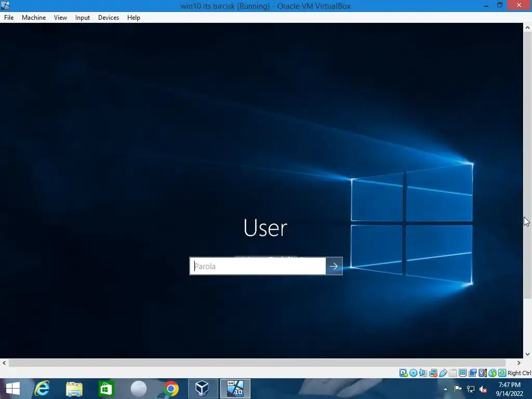Click the white sphere taskbar icon

coord(138,389)
